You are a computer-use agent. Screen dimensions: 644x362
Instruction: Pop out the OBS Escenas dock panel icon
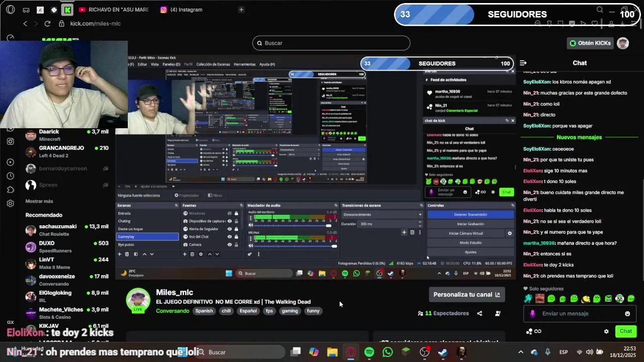176,206
